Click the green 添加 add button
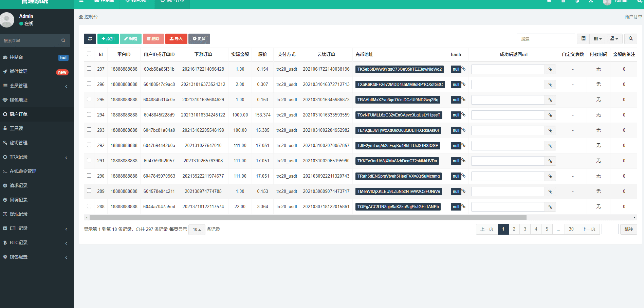The height and width of the screenshot is (308, 644). point(108,39)
